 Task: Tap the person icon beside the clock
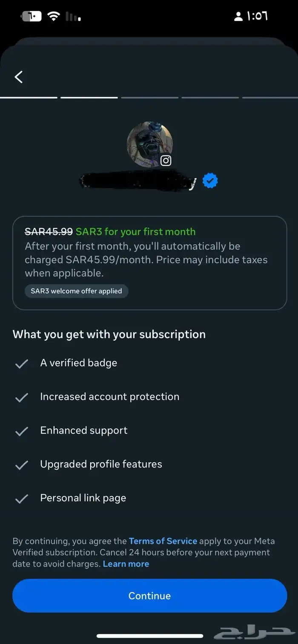click(238, 17)
